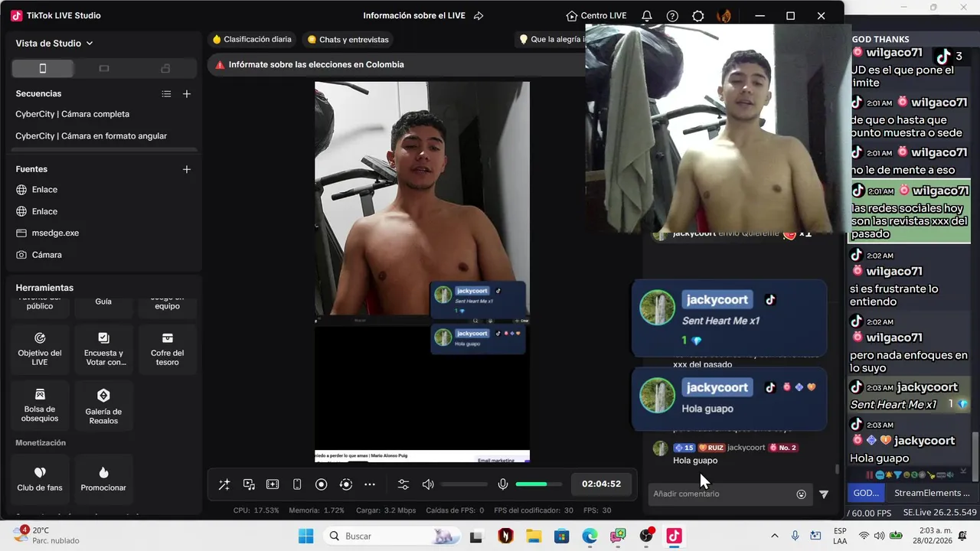Screen dimensions: 980x551
Task: Open the Club de fans tool
Action: point(40,479)
